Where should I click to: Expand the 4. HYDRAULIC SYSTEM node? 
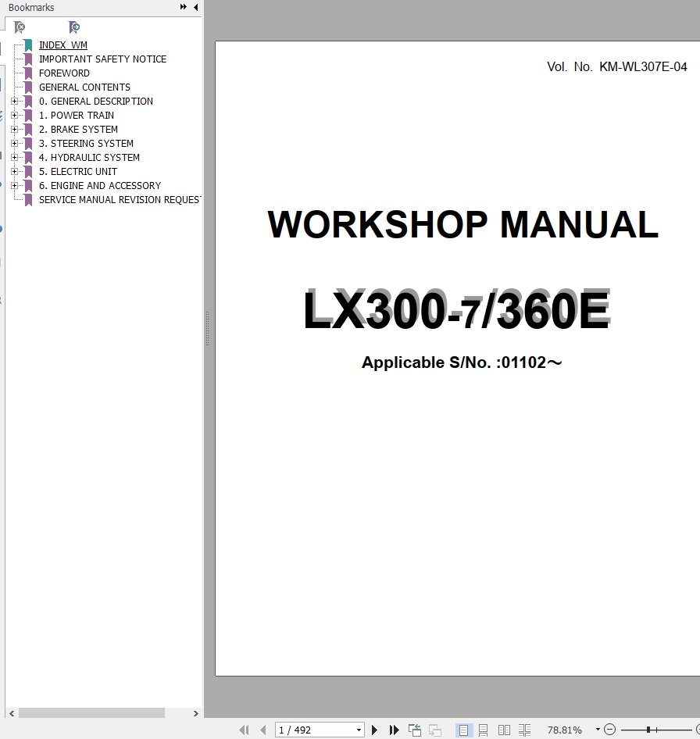pos(15,158)
